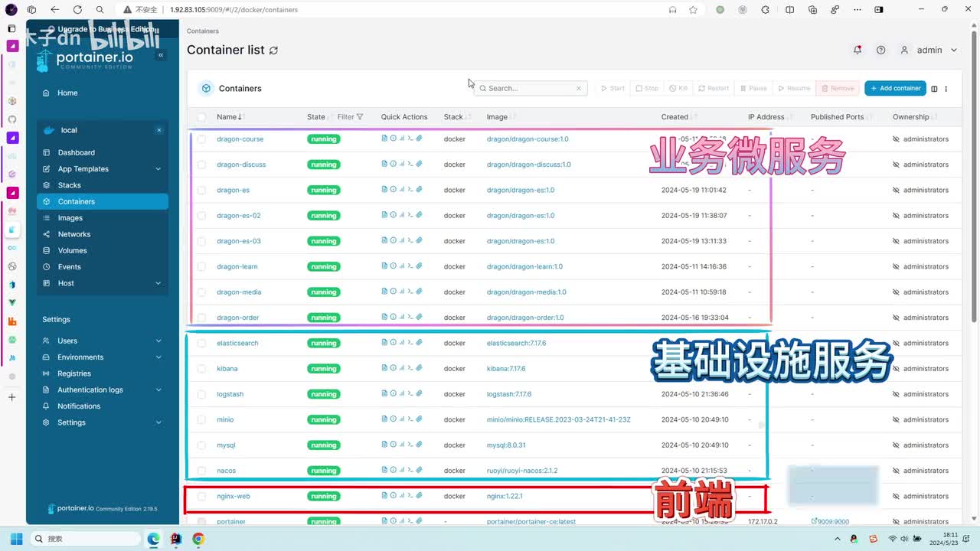
Task: Click the Restart button
Action: 714,88
